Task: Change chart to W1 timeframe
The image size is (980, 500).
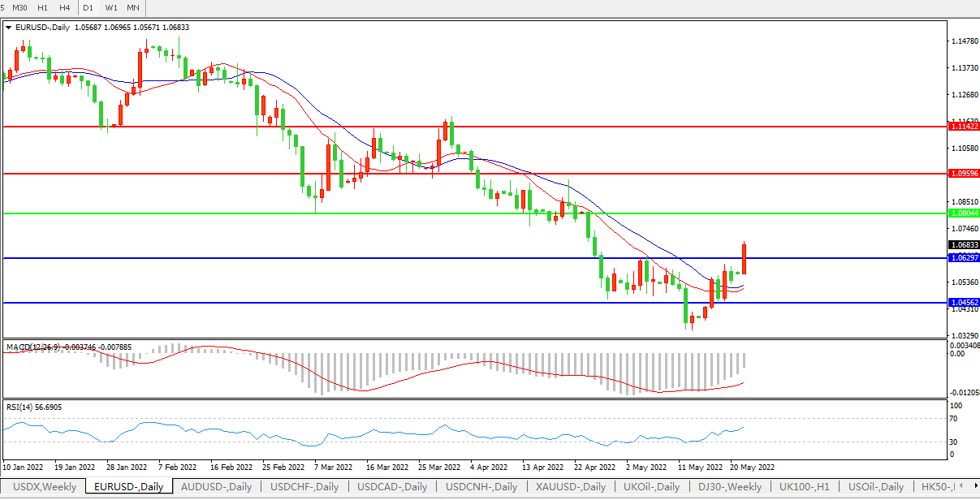Action: tap(111, 8)
